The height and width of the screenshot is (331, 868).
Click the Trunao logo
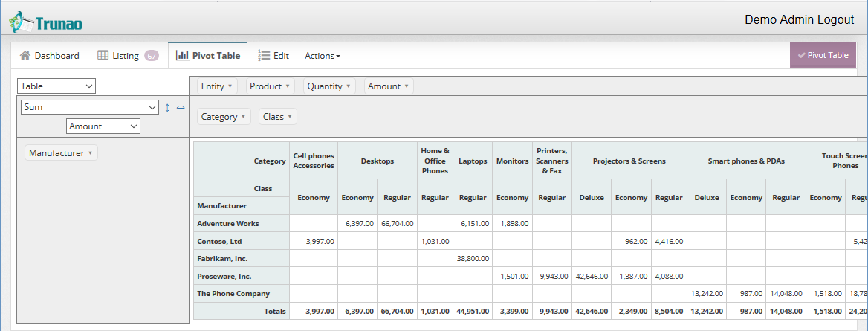point(45,22)
